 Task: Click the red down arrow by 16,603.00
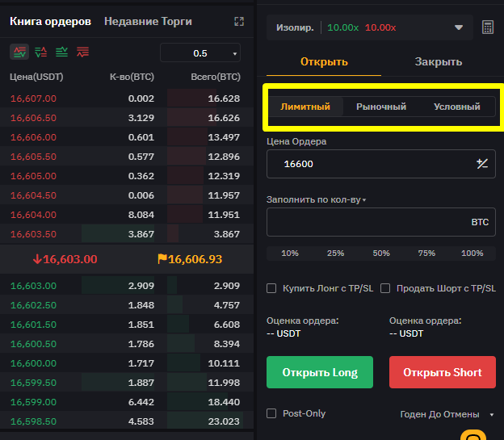click(37, 259)
